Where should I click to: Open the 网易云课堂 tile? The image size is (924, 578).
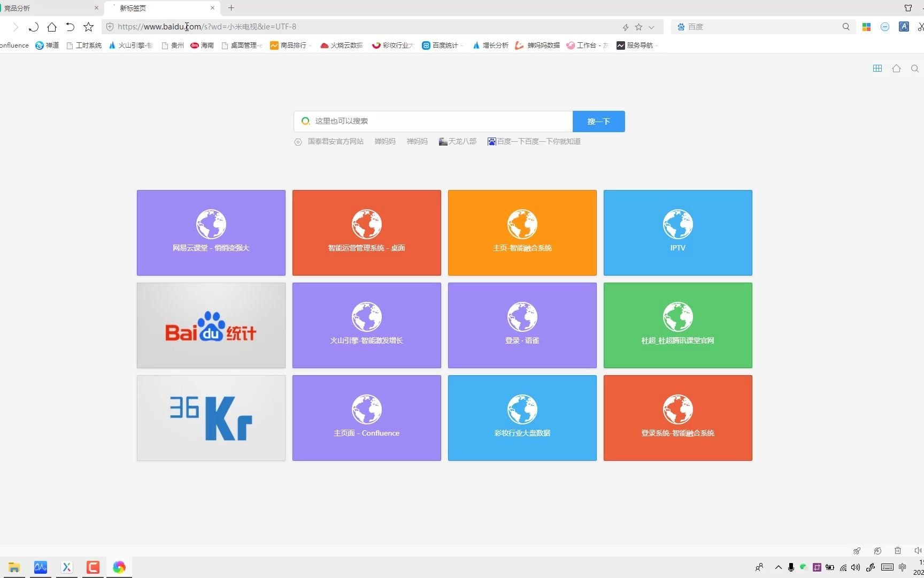click(211, 233)
